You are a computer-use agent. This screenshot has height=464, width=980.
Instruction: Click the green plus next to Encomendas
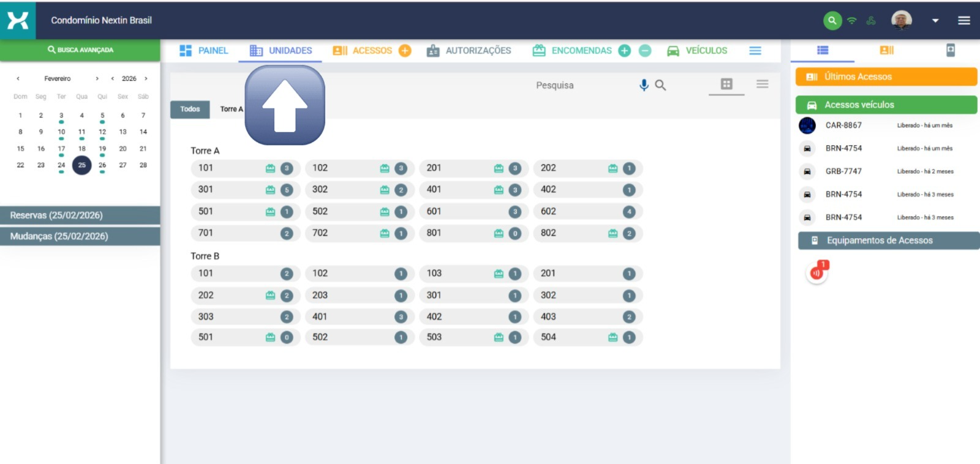[624, 51]
